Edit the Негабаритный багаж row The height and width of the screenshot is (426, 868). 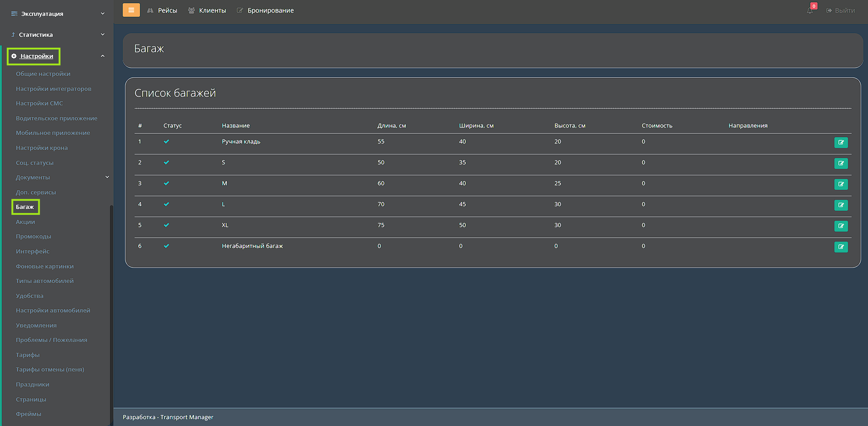(x=841, y=247)
